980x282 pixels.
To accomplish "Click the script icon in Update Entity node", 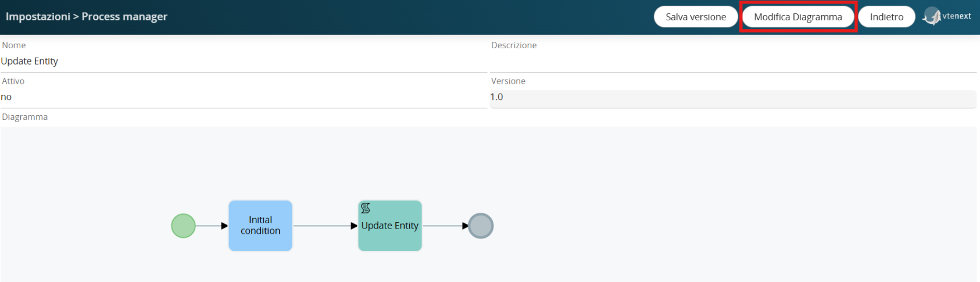I will [366, 208].
